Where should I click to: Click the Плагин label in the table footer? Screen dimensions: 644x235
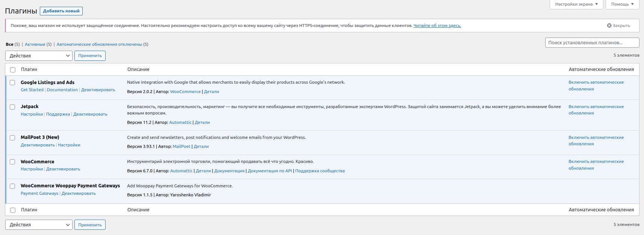(x=29, y=210)
